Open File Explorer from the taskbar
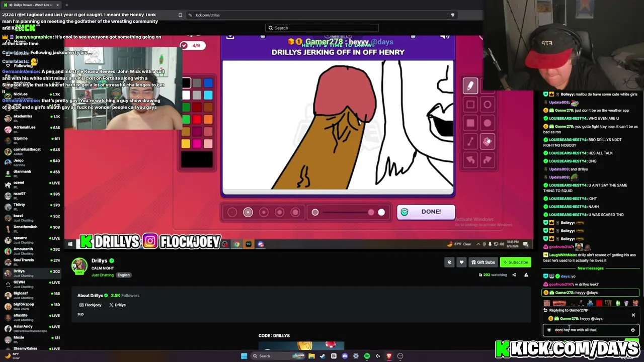 tap(311, 356)
